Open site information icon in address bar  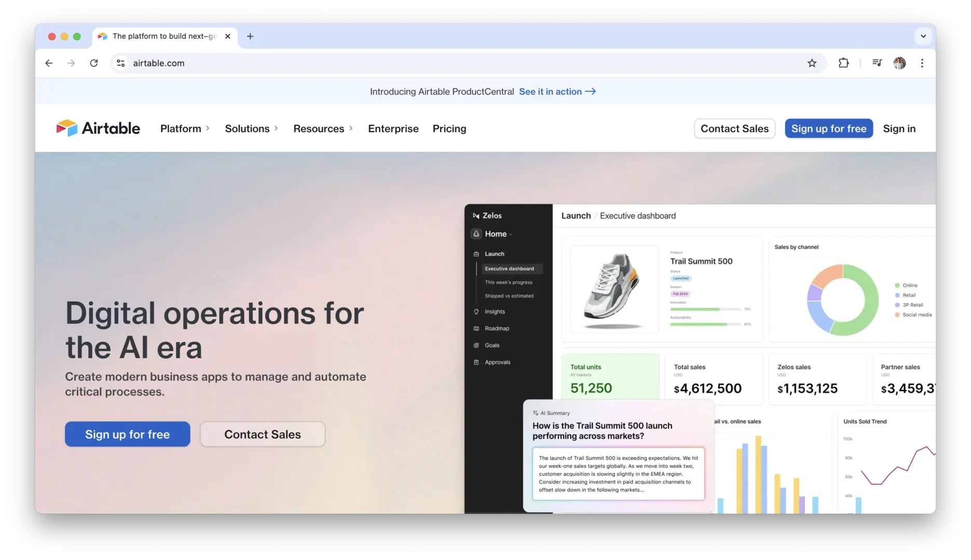(120, 63)
